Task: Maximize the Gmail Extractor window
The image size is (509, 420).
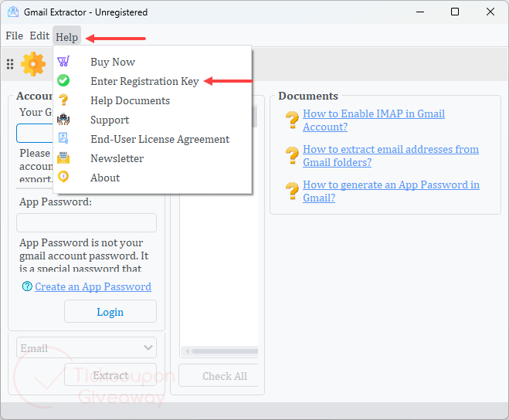Action: point(455,12)
